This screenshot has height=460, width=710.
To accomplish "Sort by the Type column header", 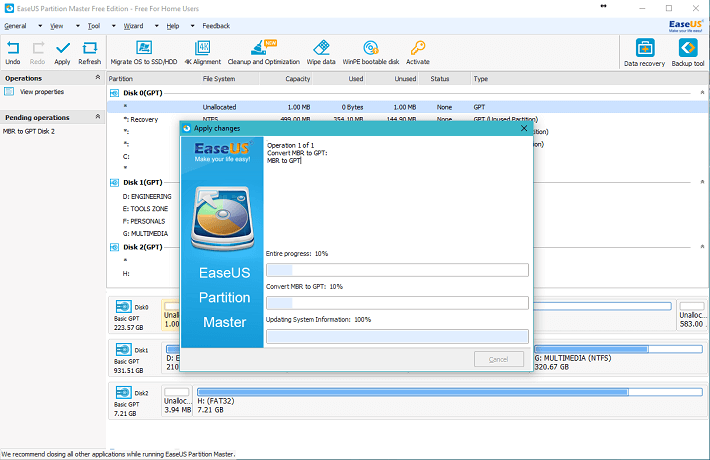I will (x=589, y=79).
